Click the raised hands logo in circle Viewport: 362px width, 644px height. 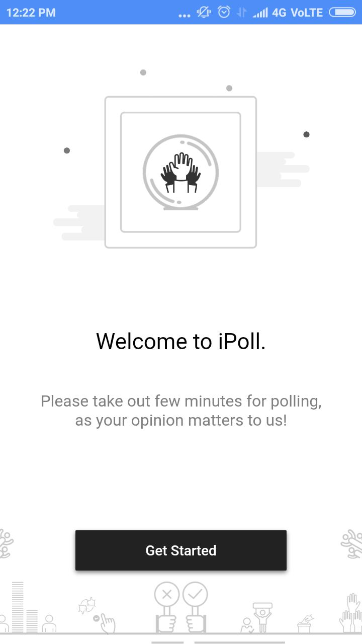pos(180,173)
